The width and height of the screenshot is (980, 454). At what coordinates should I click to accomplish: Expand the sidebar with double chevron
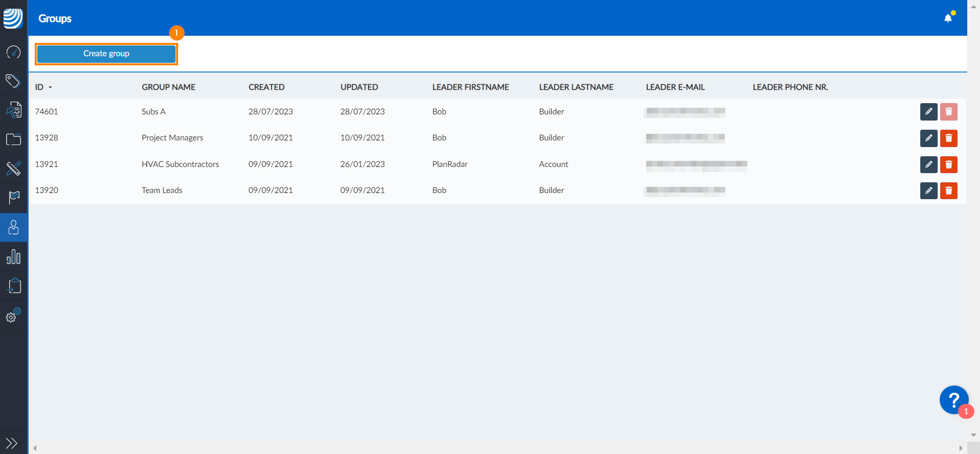click(x=12, y=443)
